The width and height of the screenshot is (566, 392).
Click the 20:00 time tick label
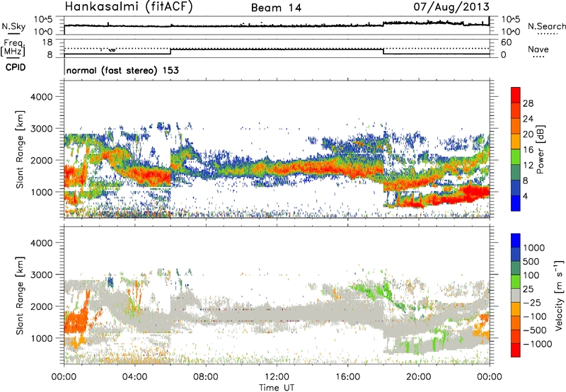click(419, 377)
